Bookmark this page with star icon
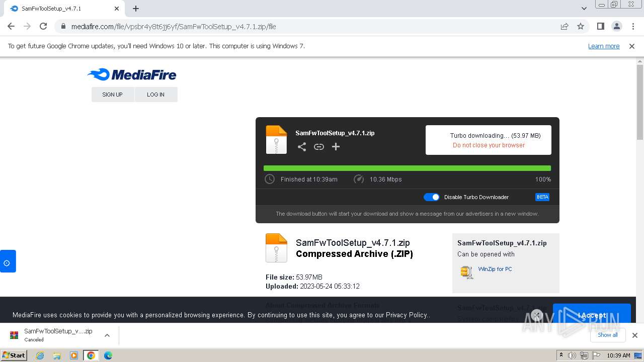Image resolution: width=644 pixels, height=362 pixels. click(581, 26)
